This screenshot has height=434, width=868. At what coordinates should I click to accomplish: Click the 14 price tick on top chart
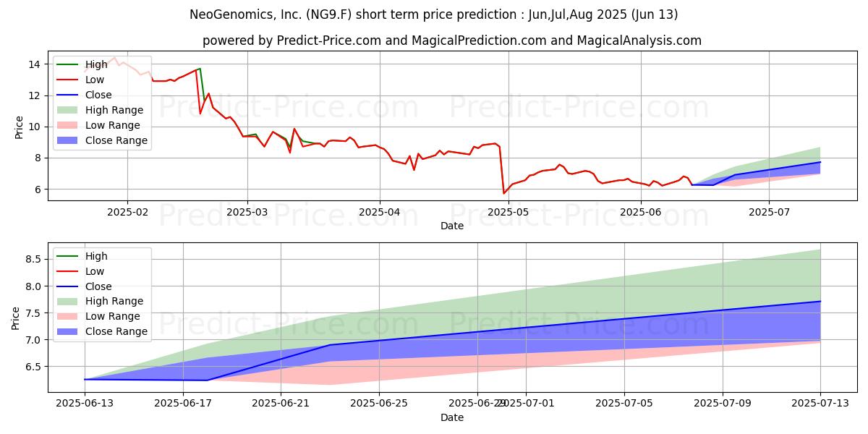coord(34,64)
